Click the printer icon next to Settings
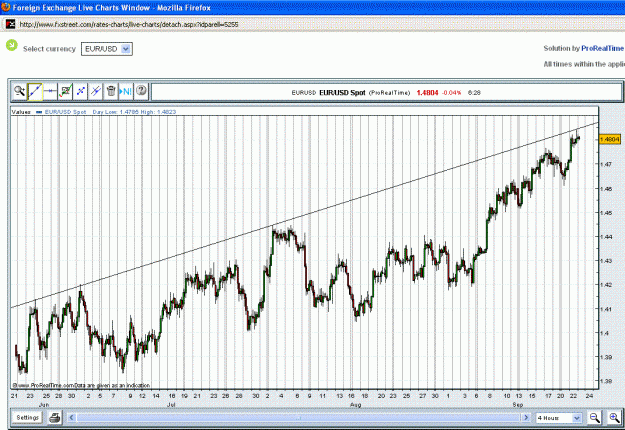 pyautogui.click(x=55, y=418)
